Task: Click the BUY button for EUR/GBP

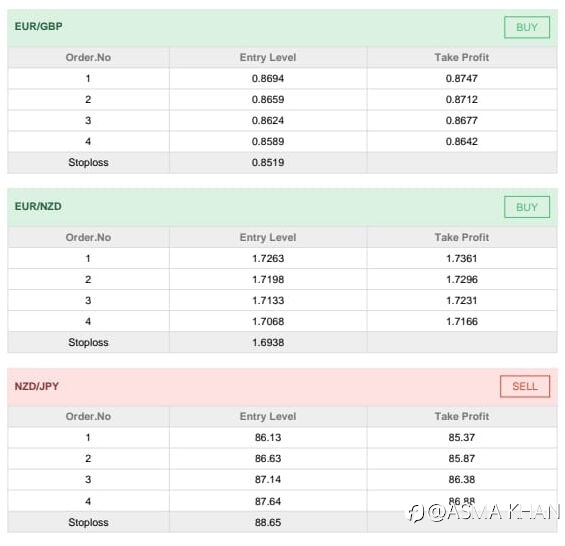Action: pos(527,27)
